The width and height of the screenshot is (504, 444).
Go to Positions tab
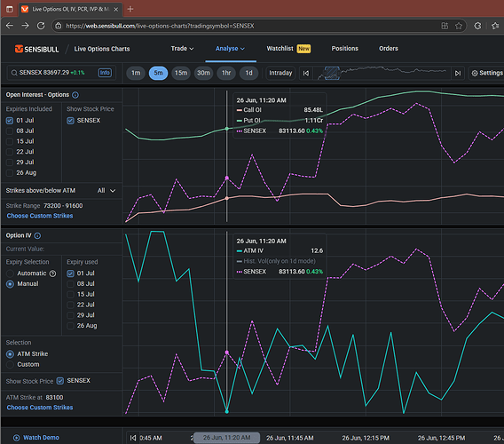coord(345,49)
